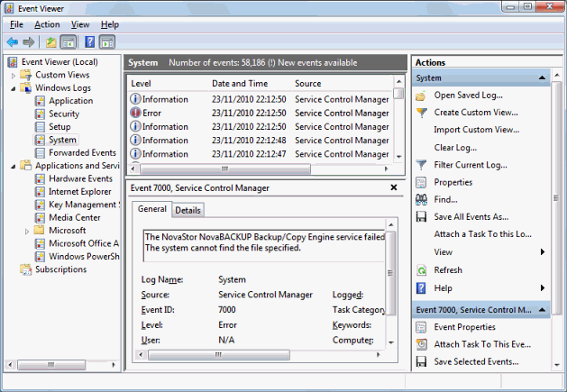Click the Open Saved Log folder icon
The height and width of the screenshot is (392, 567).
421,96
